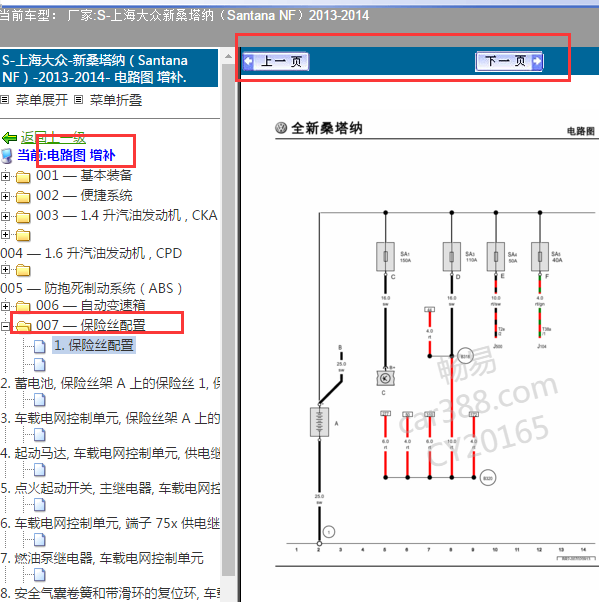Screen dimensions: 599x602
Task: Open page 6. 车载电网控制单元, 端子 75x
Action: tap(110, 523)
